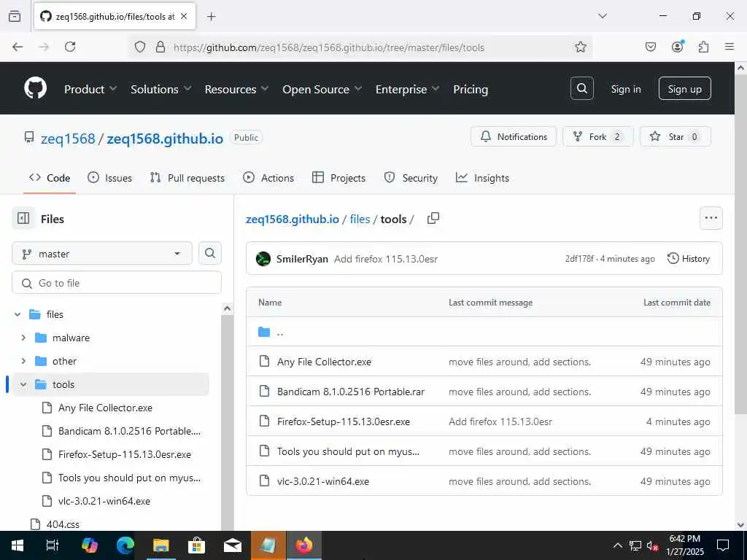The width and height of the screenshot is (747, 560).
Task: Click the History clock button
Action: coord(689,259)
